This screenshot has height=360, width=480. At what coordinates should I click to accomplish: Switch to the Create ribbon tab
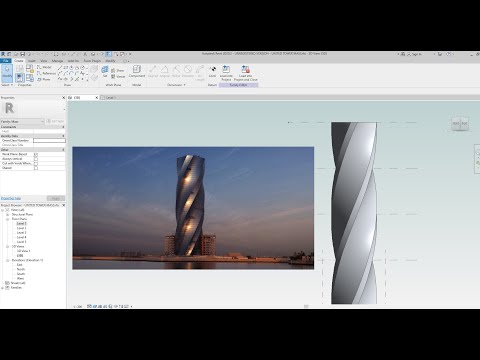pyautogui.click(x=19, y=61)
